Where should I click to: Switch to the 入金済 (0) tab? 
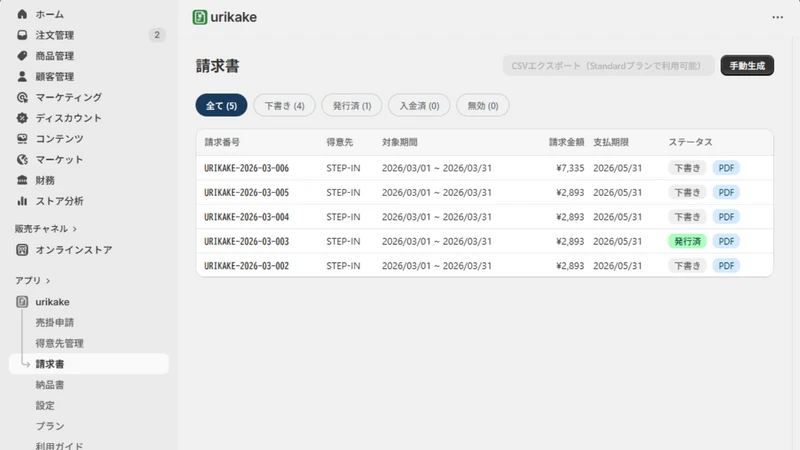coord(419,106)
